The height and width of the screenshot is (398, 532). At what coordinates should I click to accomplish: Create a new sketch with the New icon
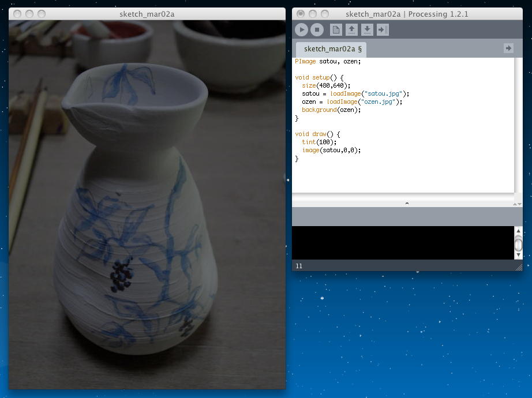[336, 30]
